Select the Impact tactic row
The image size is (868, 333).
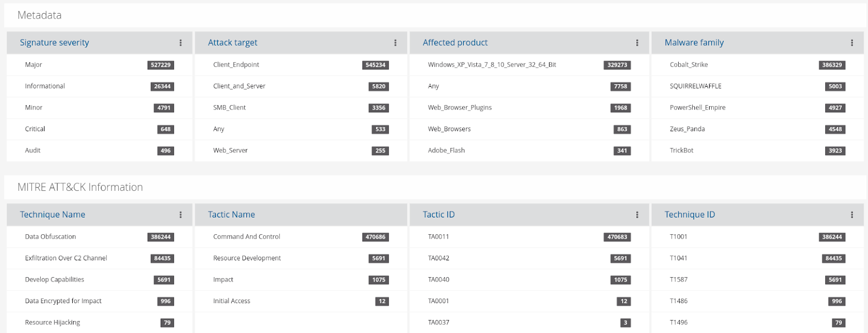(301, 279)
